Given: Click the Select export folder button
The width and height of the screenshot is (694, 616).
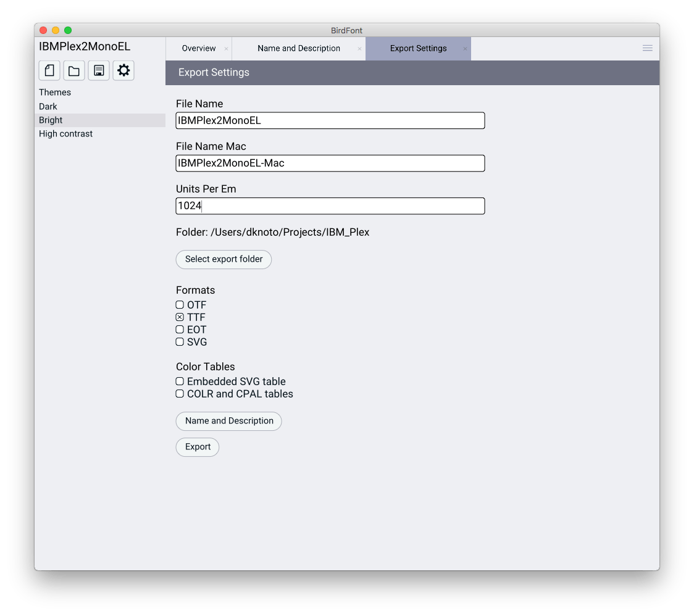Looking at the screenshot, I should (224, 259).
